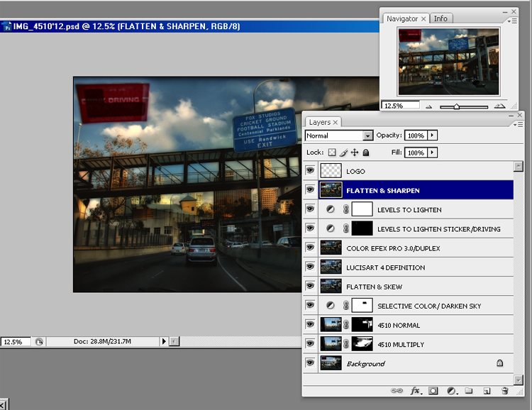This screenshot has width=532, height=410.
Task: Open the layer style fx menu
Action: pos(416,391)
